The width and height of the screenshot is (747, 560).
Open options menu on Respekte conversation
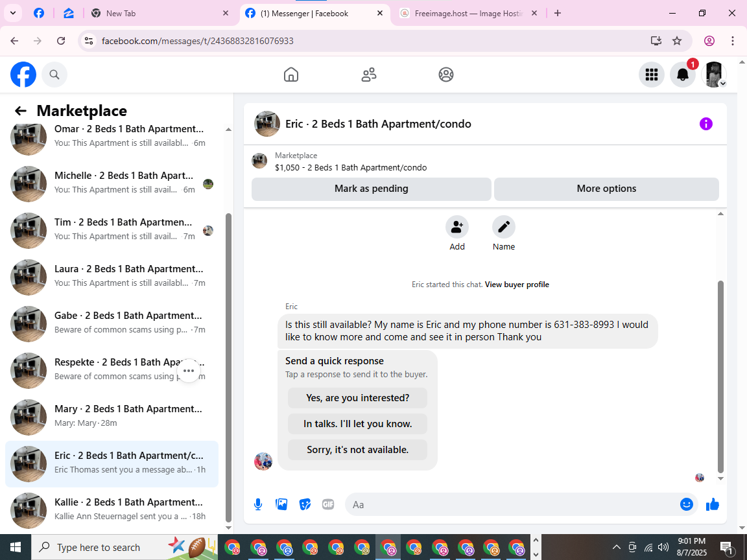coord(189,371)
